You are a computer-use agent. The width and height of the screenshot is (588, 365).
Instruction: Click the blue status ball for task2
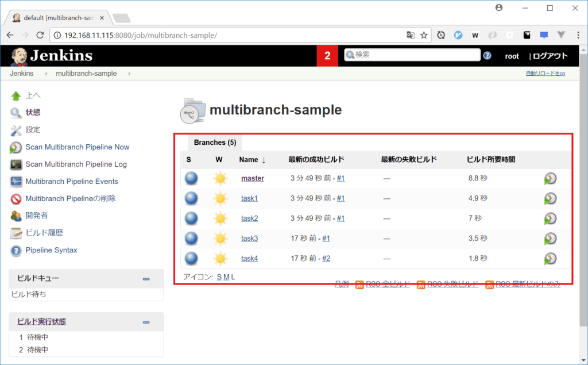click(x=191, y=218)
